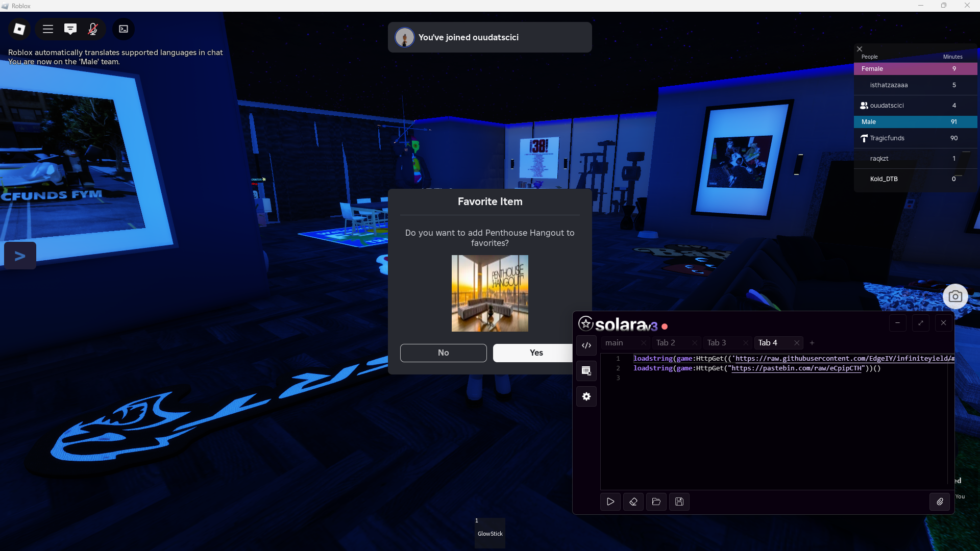
Task: Toggle the muted microphone icon
Action: coord(93,29)
